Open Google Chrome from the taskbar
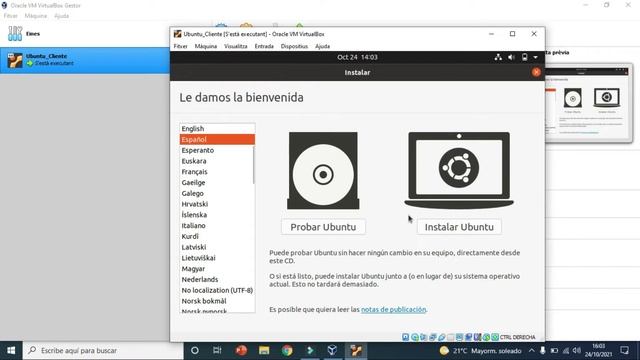The width and height of the screenshot is (640, 360). (x=287, y=350)
